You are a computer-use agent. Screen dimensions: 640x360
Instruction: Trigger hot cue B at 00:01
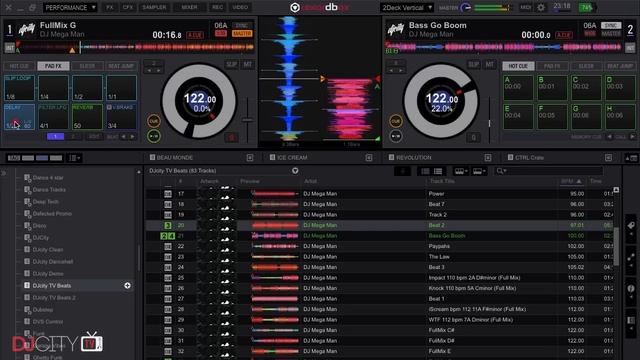pyautogui.click(x=552, y=87)
